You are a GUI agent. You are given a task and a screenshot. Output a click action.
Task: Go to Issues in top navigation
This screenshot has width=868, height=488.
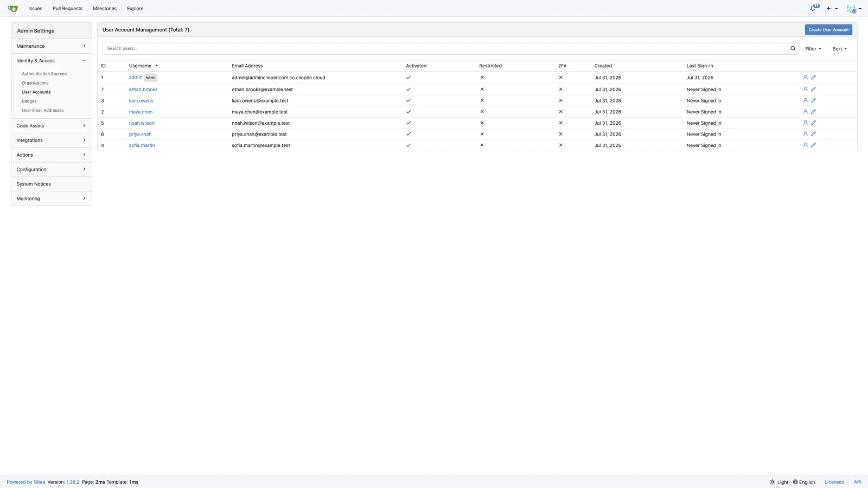point(35,9)
